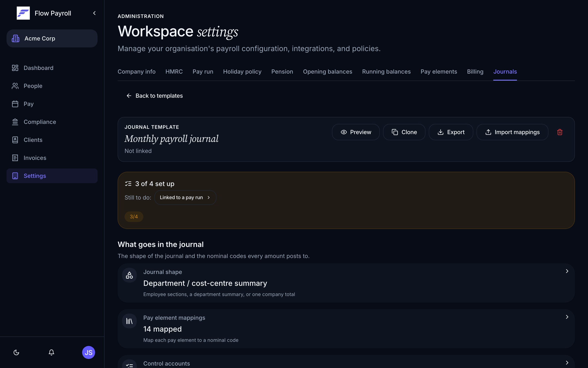This screenshot has height=368, width=588.
Task: Preview the journal template
Action: pos(356,132)
